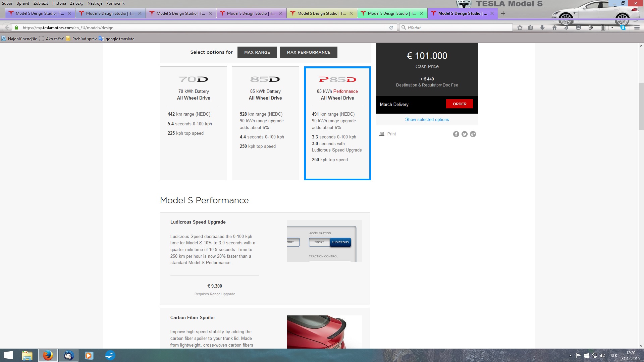This screenshot has width=644, height=362.
Task: Switch to the yellow Model S Design Studio tab
Action: click(322, 13)
